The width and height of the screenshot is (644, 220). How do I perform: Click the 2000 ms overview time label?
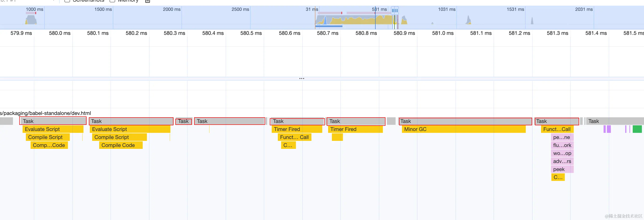172,9
